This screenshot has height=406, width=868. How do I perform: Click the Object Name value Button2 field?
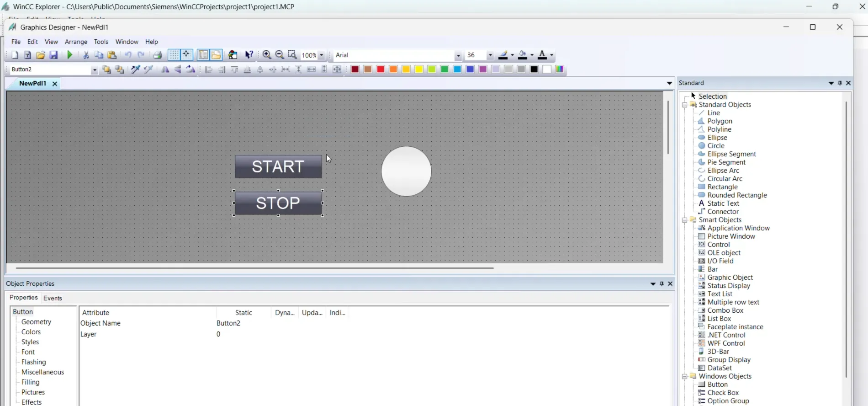click(x=228, y=323)
